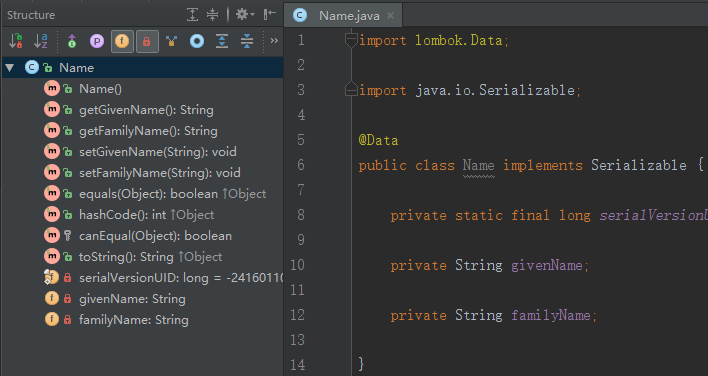The width and height of the screenshot is (708, 376).
Task: Click private lock icon of givenName field
Action: (x=68, y=298)
